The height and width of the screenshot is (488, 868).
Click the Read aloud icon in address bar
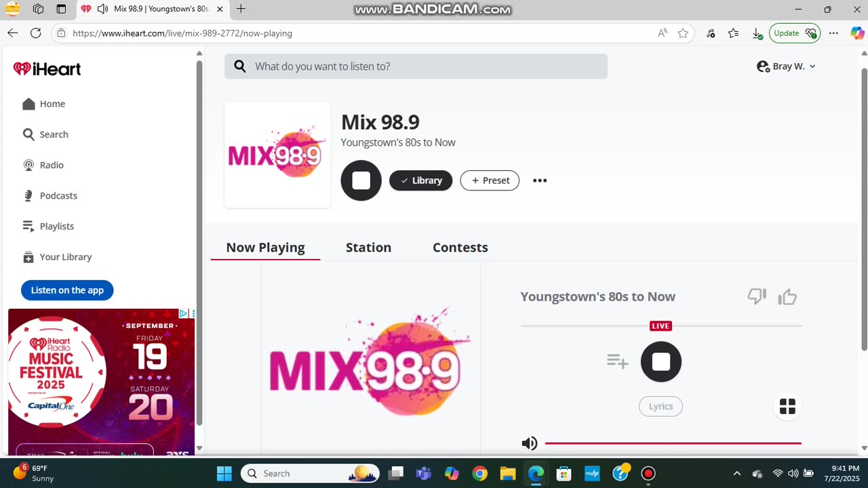[x=663, y=33]
